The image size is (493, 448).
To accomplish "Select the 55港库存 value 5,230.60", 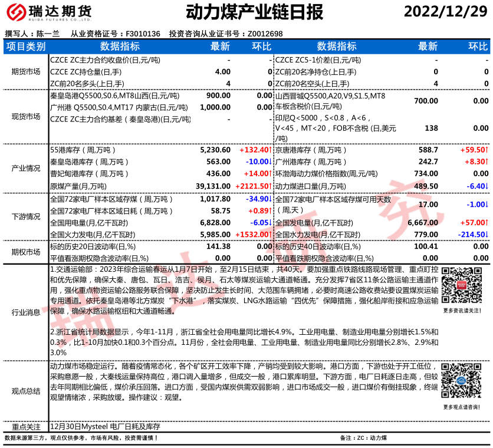I will [x=215, y=150].
